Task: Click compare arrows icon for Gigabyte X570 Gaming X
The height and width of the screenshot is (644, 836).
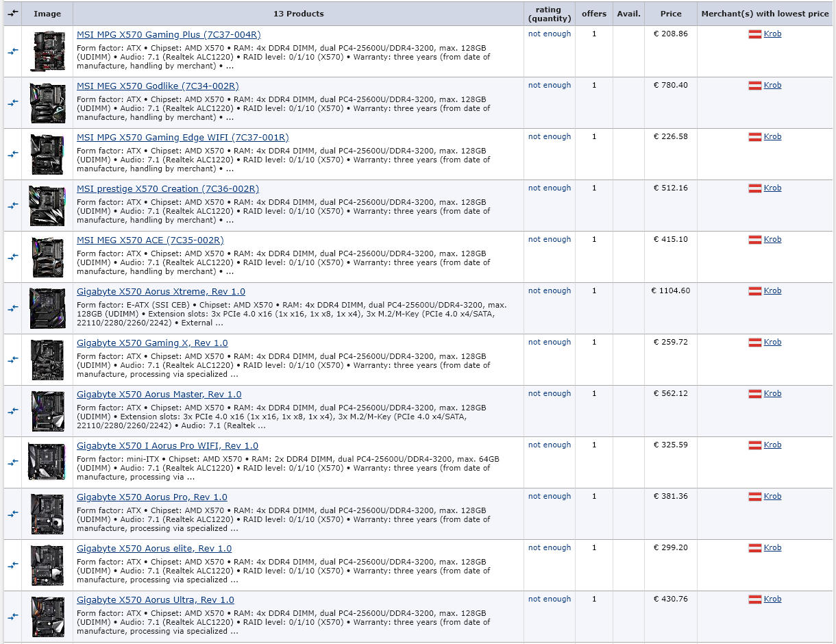Action: pyautogui.click(x=13, y=360)
